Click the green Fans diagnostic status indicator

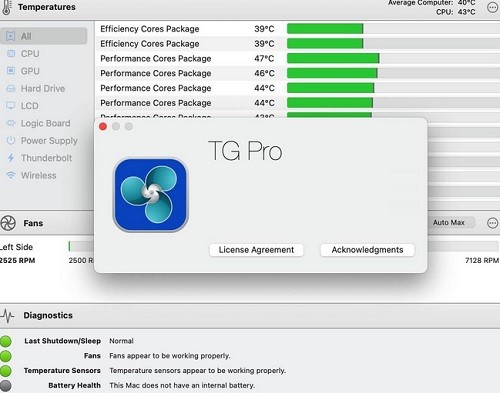click(x=6, y=356)
